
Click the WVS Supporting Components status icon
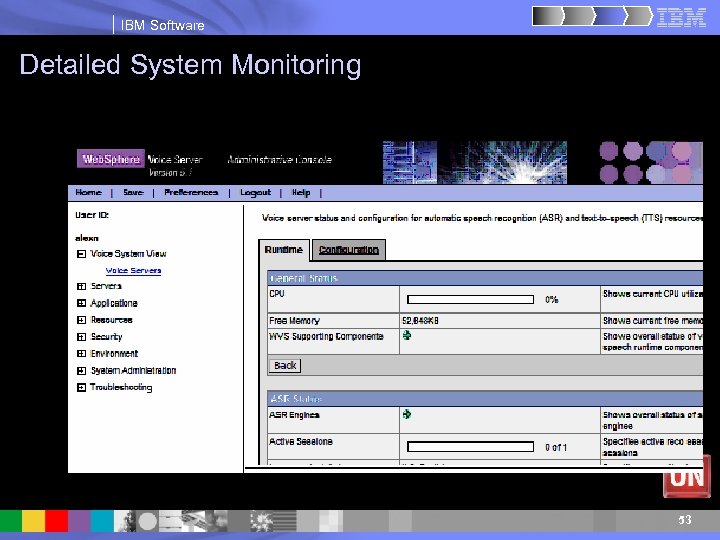pyautogui.click(x=407, y=336)
